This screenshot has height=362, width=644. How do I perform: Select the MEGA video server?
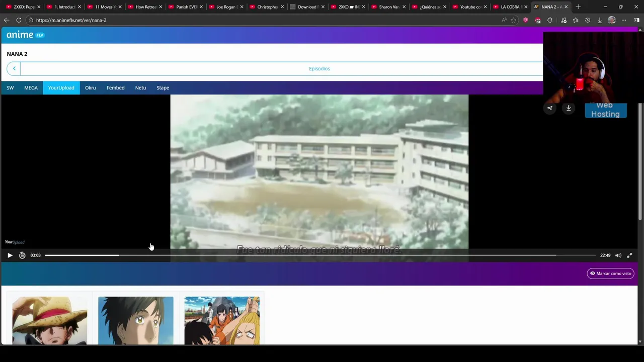[x=31, y=88]
